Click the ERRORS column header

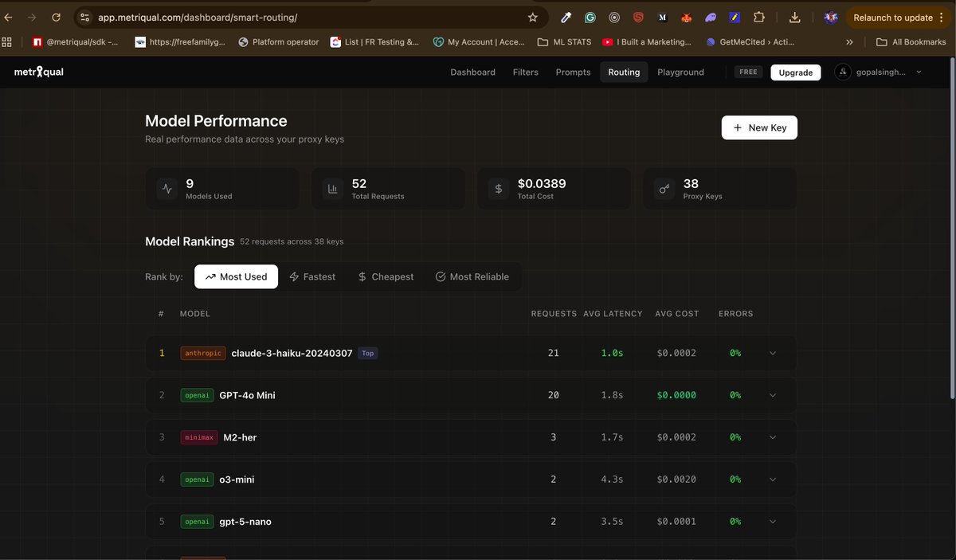coord(735,314)
